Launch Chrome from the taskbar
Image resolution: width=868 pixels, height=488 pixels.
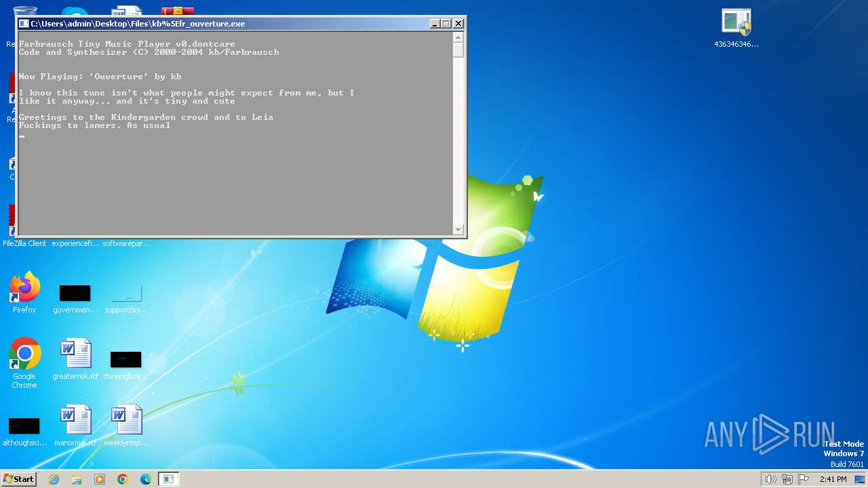123,479
